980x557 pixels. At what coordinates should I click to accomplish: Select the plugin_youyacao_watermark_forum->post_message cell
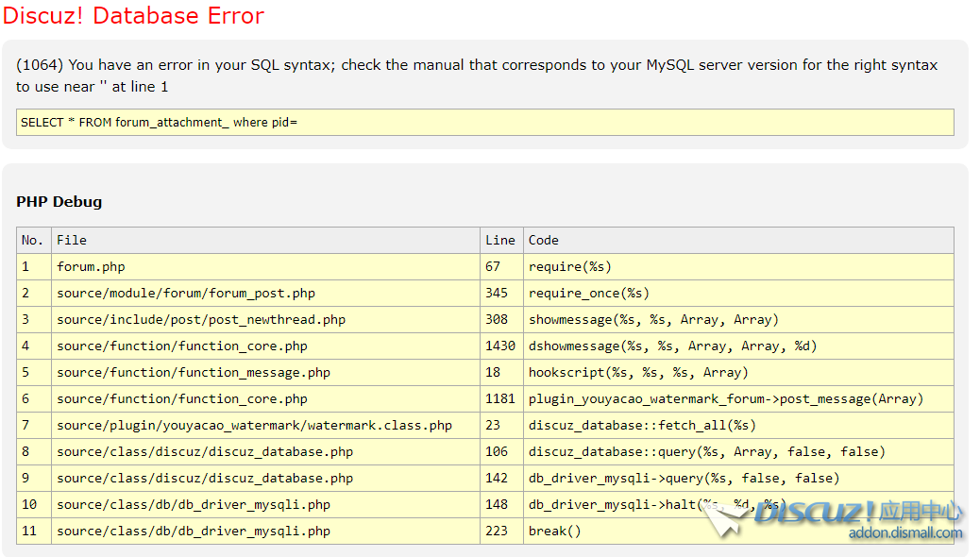[x=738, y=398]
